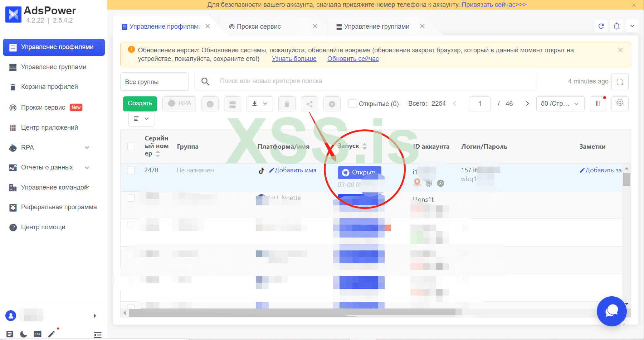Viewport: 644px width, 340px height.
Task: Go to next page arrow
Action: (x=527, y=104)
